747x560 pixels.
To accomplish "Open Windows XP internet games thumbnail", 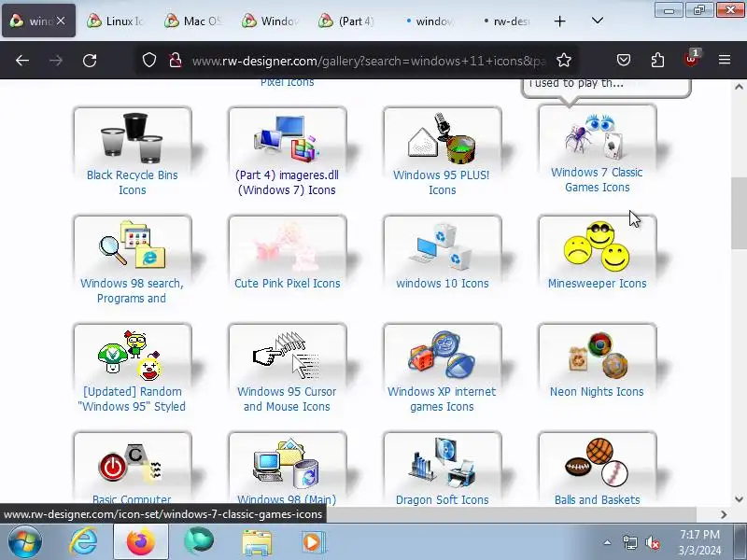I will pyautogui.click(x=442, y=354).
